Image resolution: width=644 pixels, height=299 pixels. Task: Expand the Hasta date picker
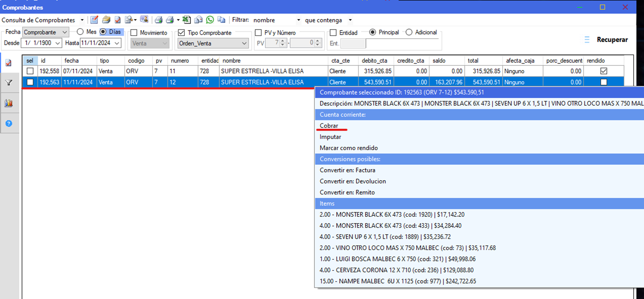pos(117,43)
